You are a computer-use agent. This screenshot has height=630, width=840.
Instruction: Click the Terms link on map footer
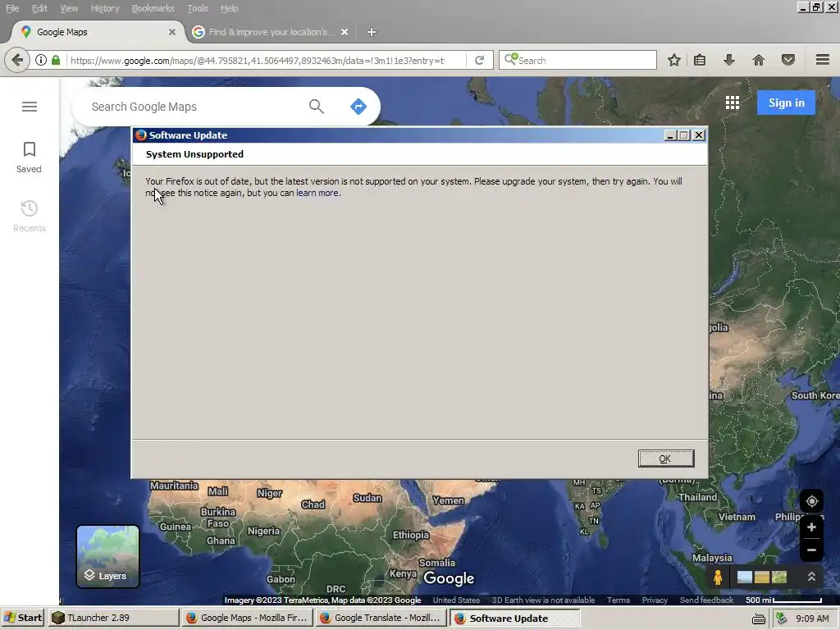619,600
